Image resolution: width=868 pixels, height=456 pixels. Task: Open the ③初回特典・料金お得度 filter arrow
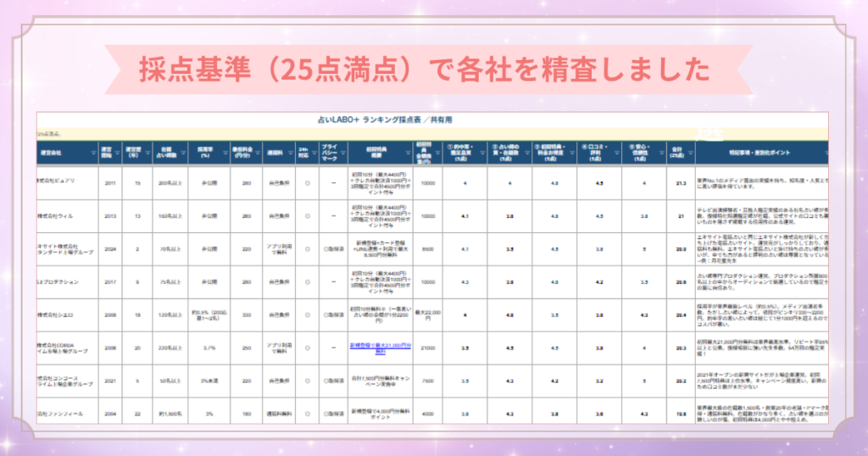(x=572, y=153)
